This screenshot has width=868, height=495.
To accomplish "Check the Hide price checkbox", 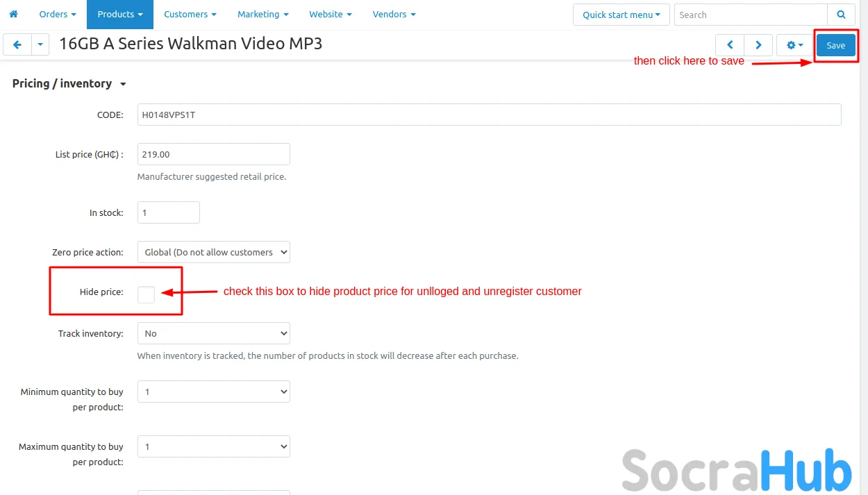I will tap(146, 294).
